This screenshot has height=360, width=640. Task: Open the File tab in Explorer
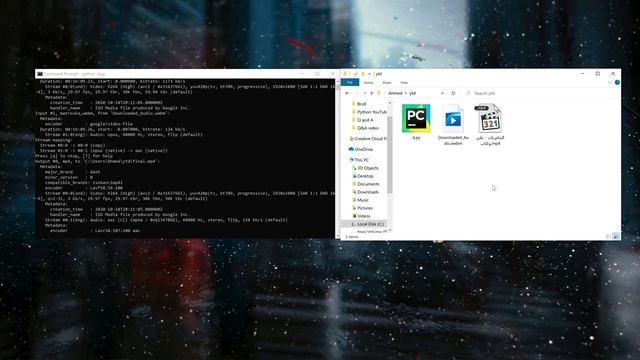[350, 82]
